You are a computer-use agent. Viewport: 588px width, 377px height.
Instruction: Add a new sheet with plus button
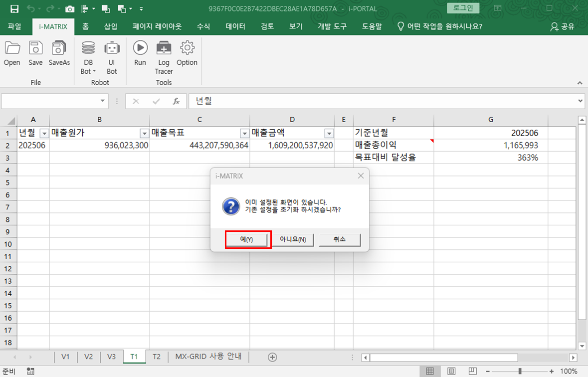272,357
